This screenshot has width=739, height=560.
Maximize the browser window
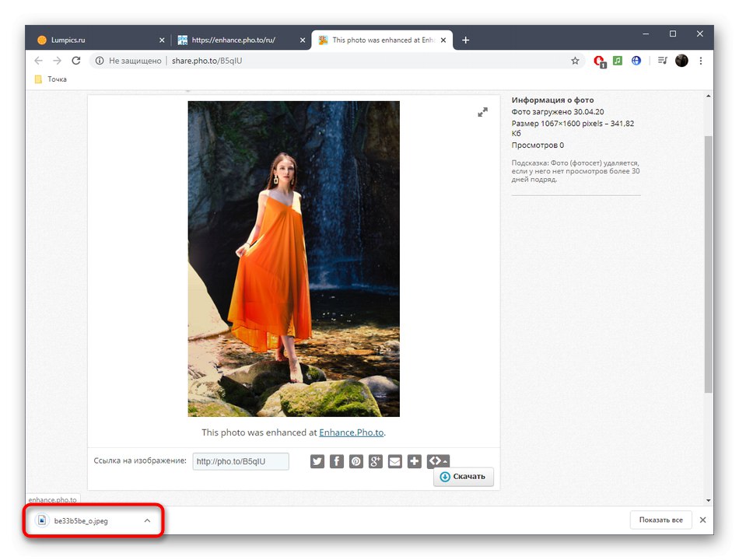tap(673, 34)
